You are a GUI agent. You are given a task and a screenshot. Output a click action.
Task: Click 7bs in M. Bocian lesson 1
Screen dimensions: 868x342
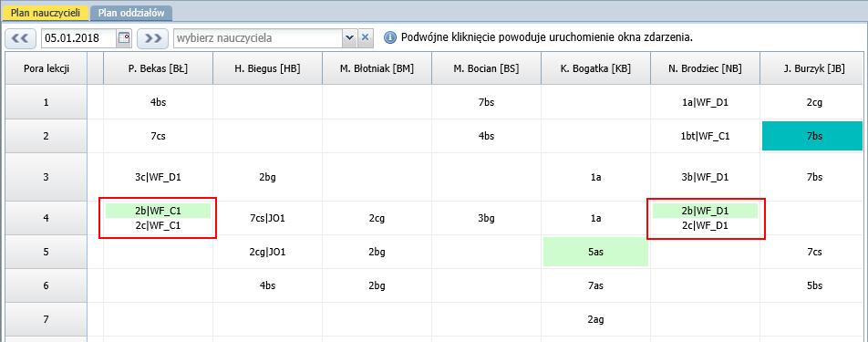[485, 102]
